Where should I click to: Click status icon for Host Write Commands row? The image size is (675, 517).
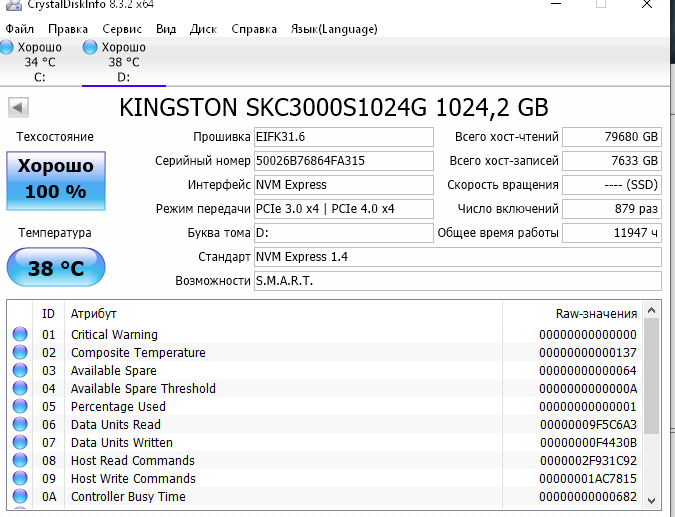(x=20, y=479)
